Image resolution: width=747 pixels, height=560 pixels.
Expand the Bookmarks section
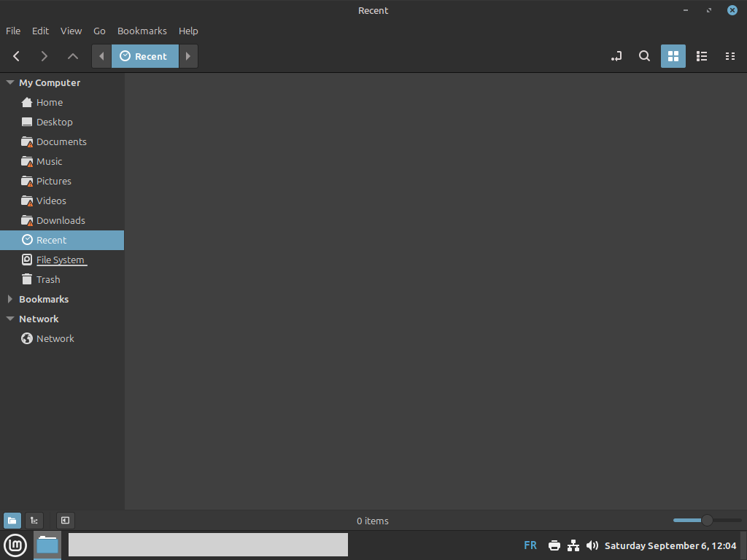tap(10, 300)
